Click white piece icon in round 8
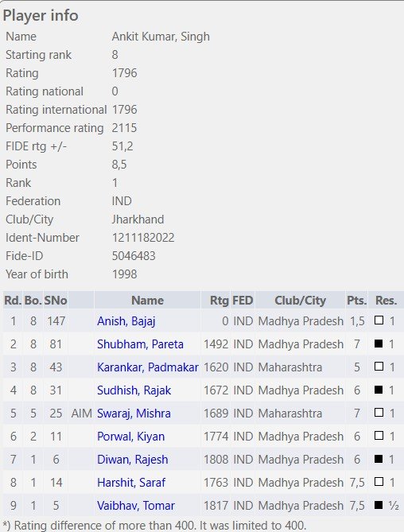This screenshot has height=532, width=404. (379, 482)
